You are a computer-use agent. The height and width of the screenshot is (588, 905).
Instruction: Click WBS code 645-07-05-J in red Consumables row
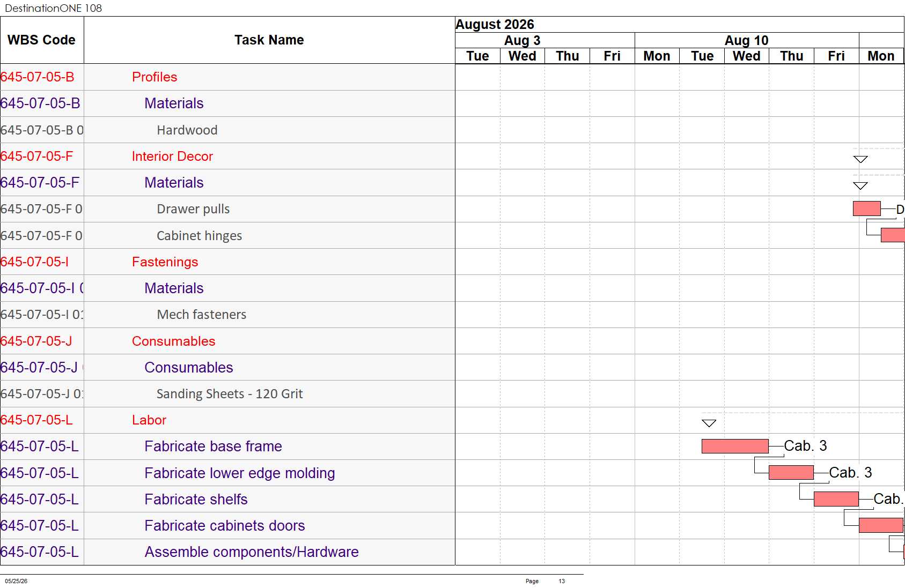(x=36, y=341)
